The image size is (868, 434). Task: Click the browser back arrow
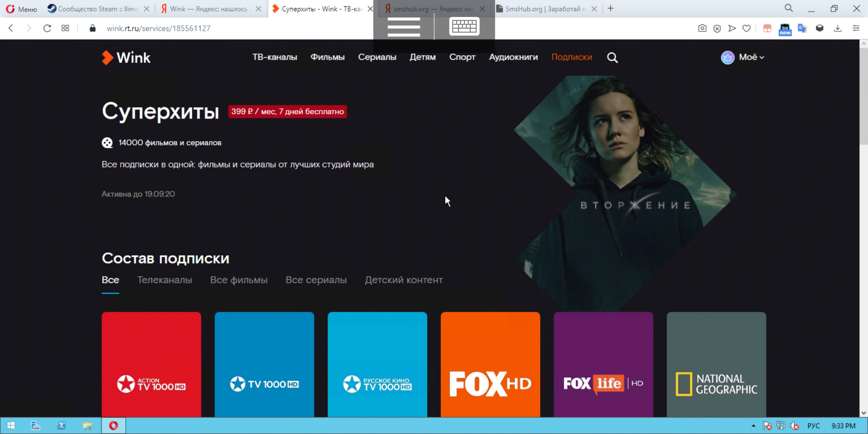tap(11, 28)
